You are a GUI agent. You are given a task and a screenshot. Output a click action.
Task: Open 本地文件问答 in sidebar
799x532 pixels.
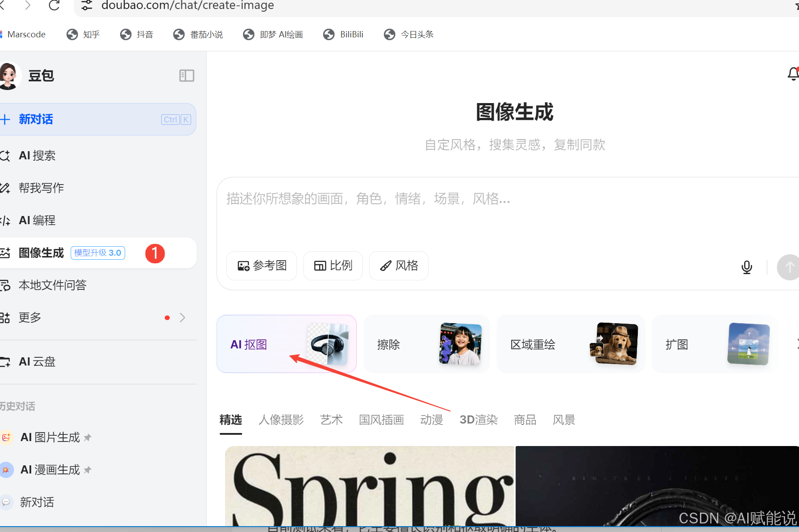[98, 285]
